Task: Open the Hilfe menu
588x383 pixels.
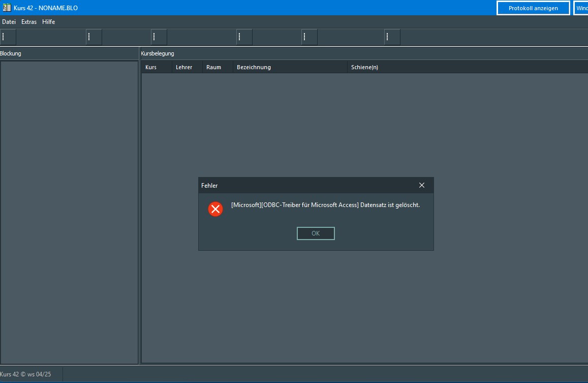Action: tap(49, 22)
